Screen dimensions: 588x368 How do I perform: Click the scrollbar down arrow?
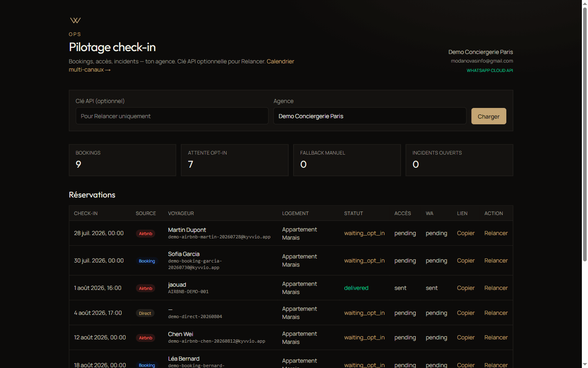(x=585, y=364)
